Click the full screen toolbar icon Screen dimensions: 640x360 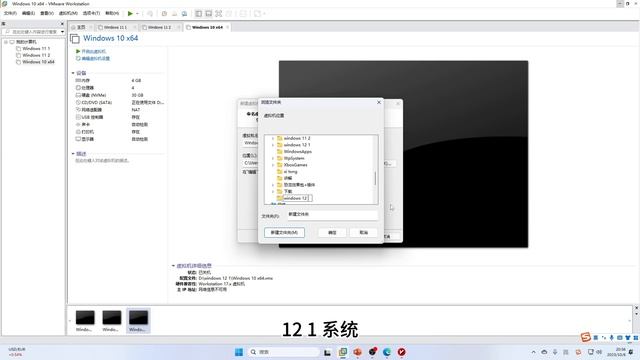[219, 13]
